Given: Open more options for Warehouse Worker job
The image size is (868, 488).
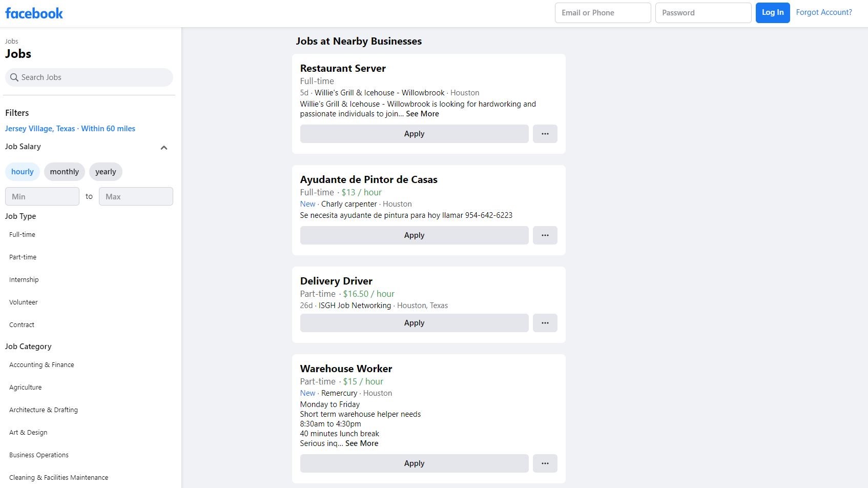Looking at the screenshot, I should click(x=545, y=463).
